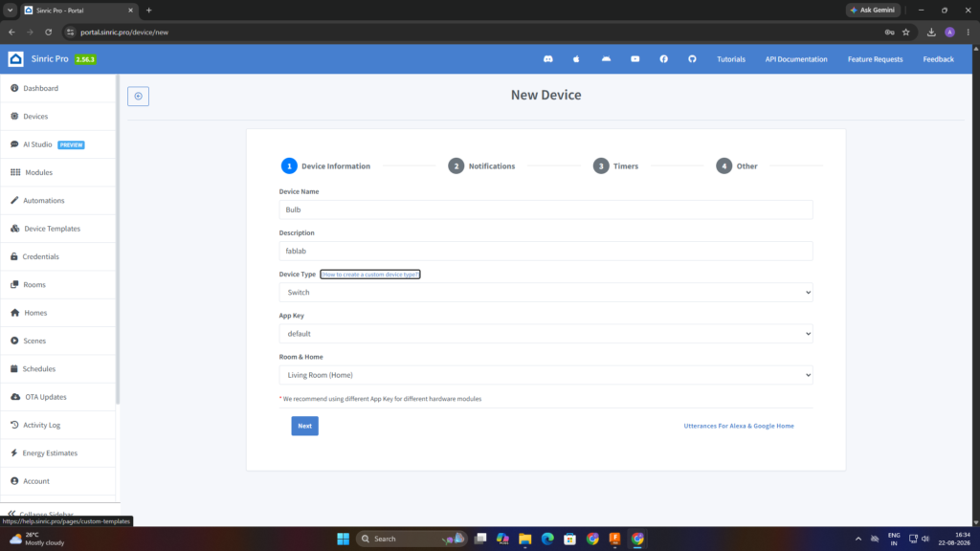Click the Sinric Pro home logo
980x551 pixels.
coord(15,58)
